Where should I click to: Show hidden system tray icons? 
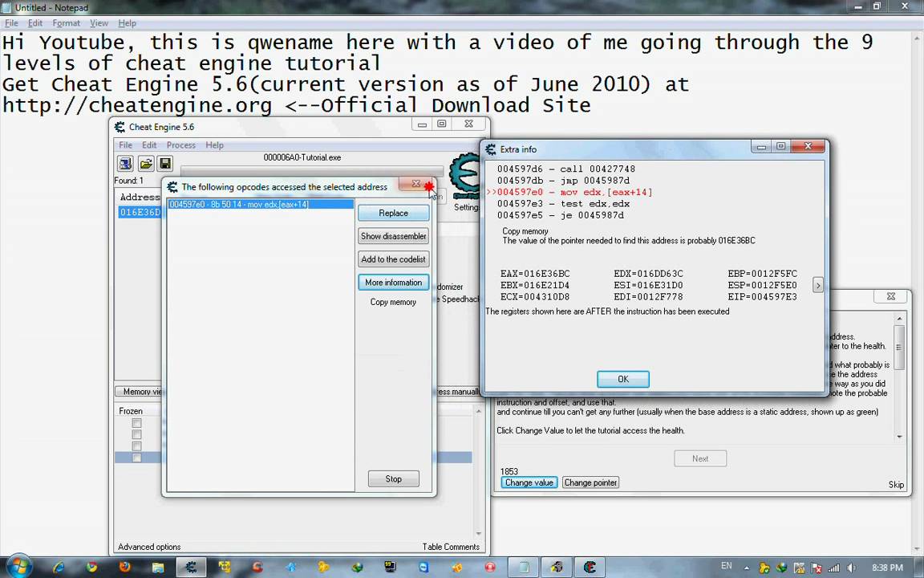click(747, 568)
